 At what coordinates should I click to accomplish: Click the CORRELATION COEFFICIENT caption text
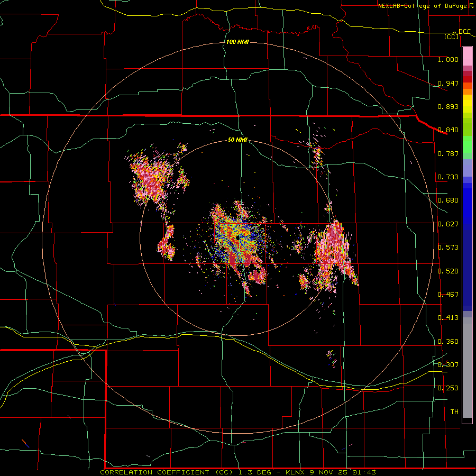click(154, 472)
